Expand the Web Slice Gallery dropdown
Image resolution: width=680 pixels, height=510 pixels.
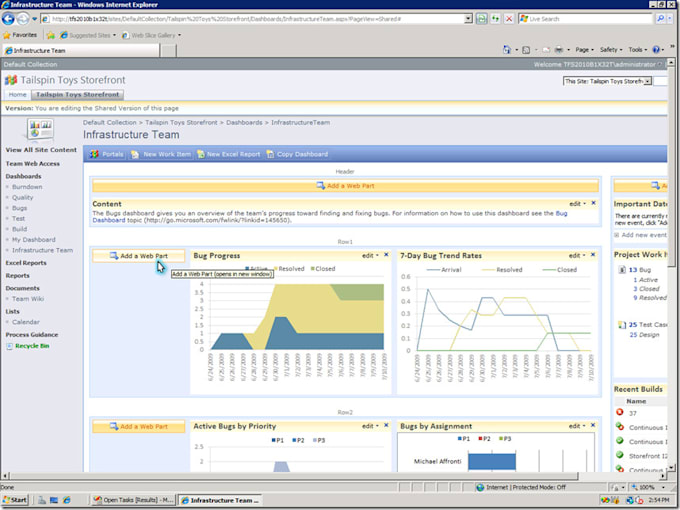180,35
